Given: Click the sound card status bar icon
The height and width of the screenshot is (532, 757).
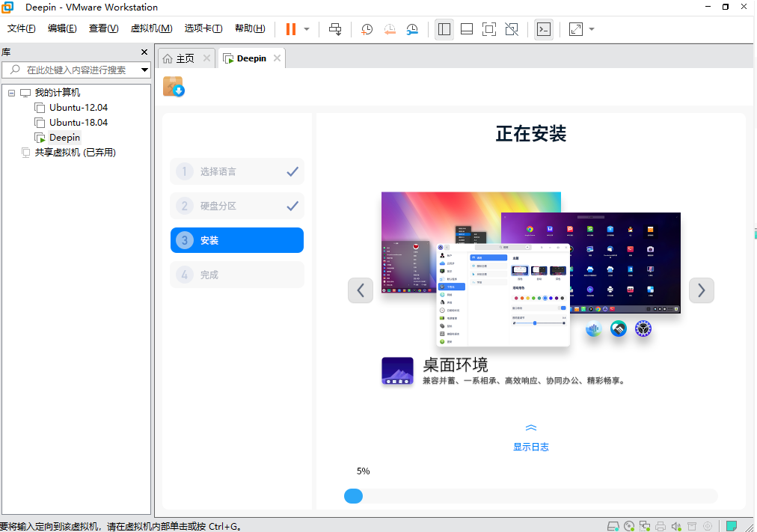Looking at the screenshot, I should pyautogui.click(x=676, y=526).
